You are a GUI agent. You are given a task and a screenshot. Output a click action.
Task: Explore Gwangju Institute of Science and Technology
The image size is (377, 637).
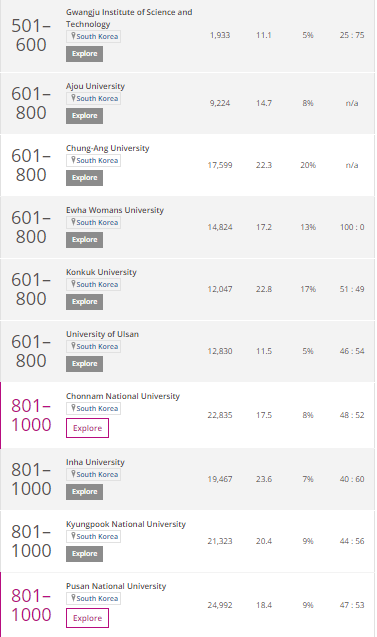pos(84,54)
